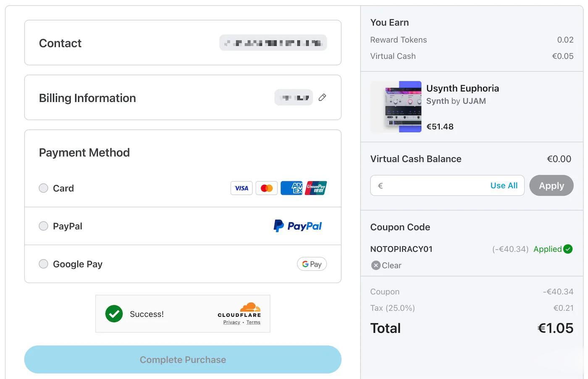
Task: Click the Visa card logo
Action: pyautogui.click(x=241, y=188)
